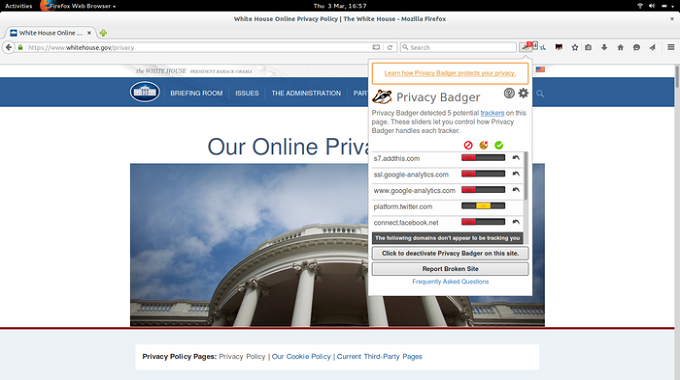Click the Privacy Badger toolbar icon
Viewport: 680px width, 380px height.
526,47
